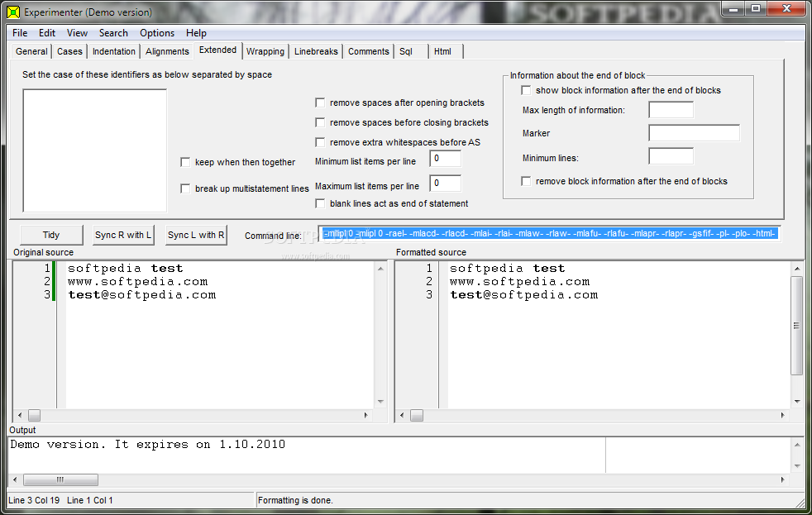
Task: Open the Help menu
Action: 196,33
